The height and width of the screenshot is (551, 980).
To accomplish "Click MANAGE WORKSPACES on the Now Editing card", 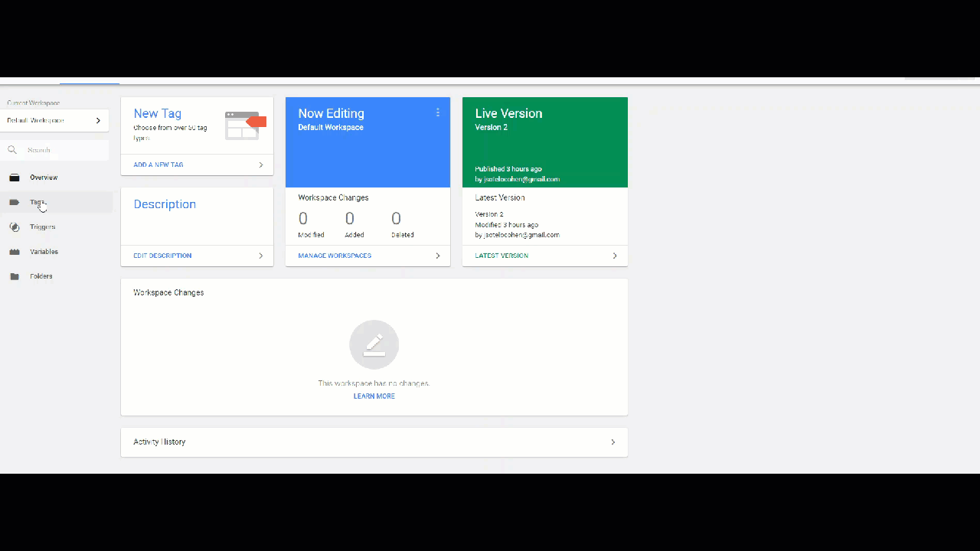I will tap(335, 255).
